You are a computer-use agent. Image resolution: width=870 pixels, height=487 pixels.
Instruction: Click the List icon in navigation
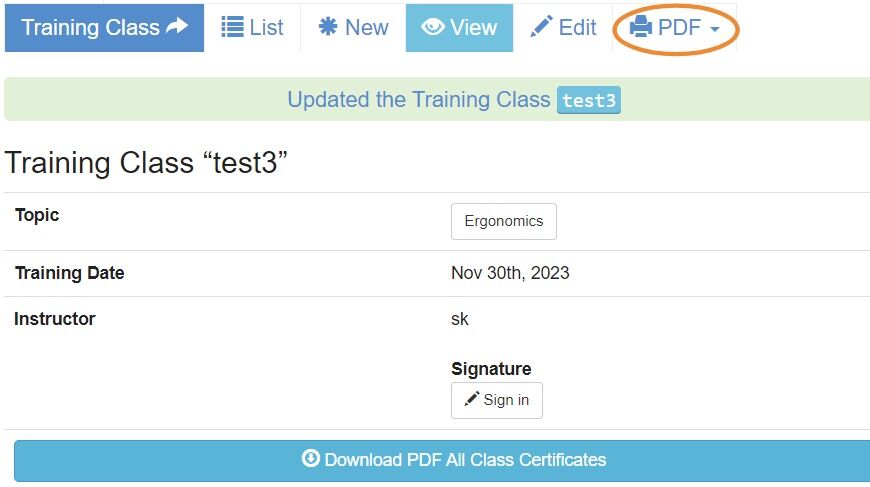tap(232, 27)
